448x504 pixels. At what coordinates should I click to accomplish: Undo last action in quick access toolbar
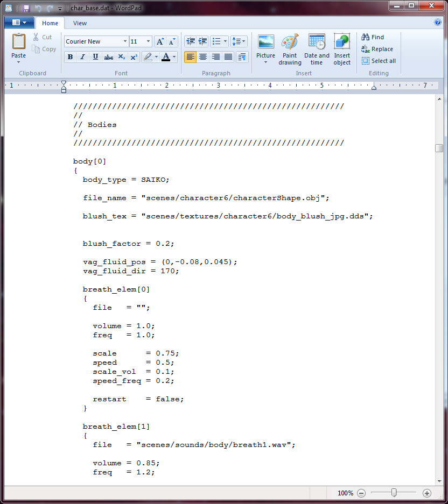click(38, 8)
